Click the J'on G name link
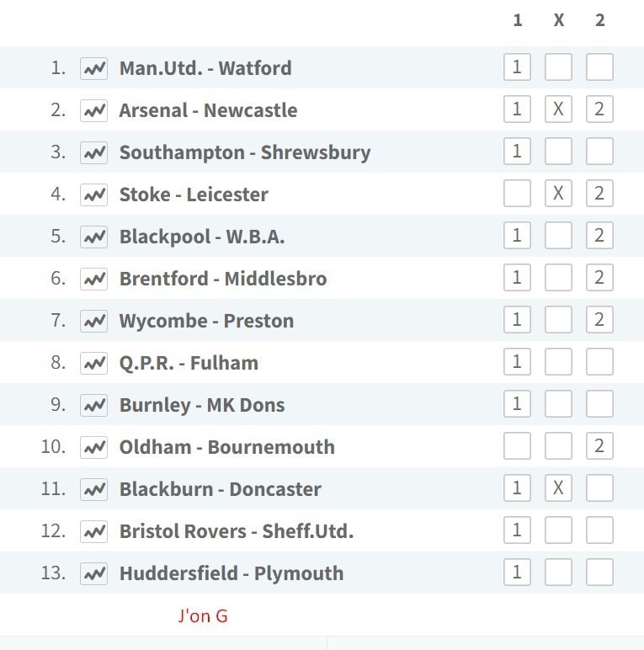 [203, 616]
